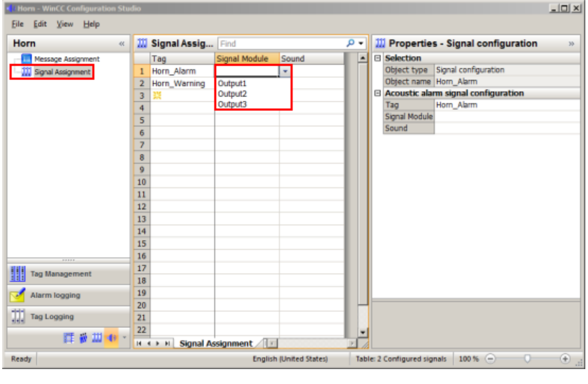Click the 100 % zoom value
The width and height of the screenshot is (588, 384).
(469, 359)
